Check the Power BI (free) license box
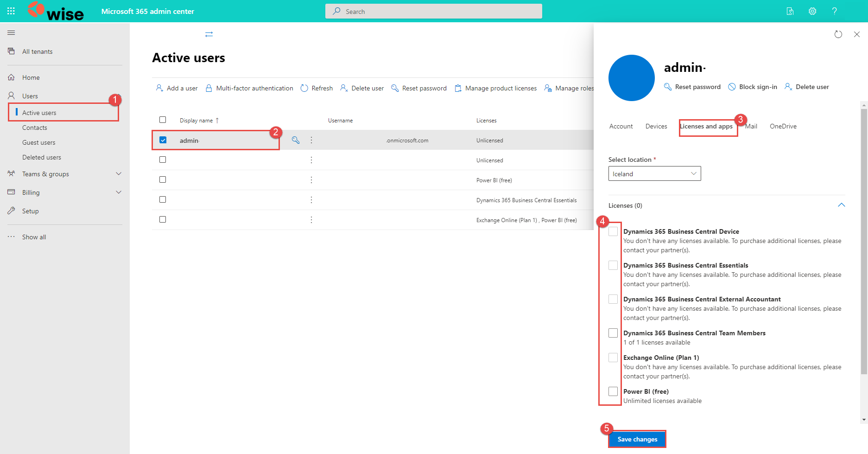The height and width of the screenshot is (454, 868). 613,391
